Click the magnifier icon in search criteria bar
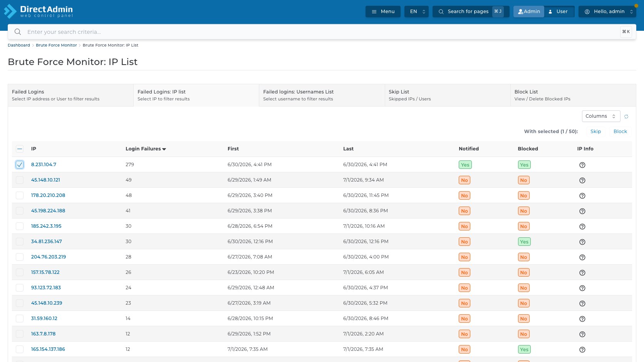Screen dimensions: 644x362 [18, 32]
